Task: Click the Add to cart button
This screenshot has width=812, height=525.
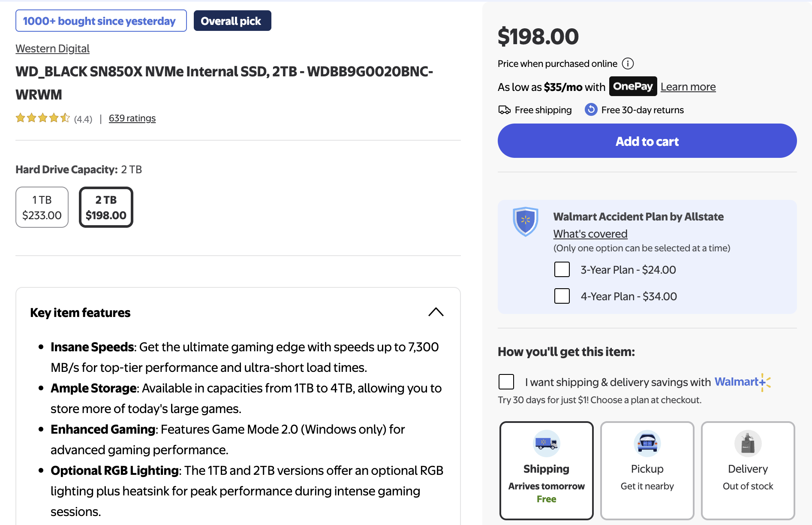Action: [647, 141]
